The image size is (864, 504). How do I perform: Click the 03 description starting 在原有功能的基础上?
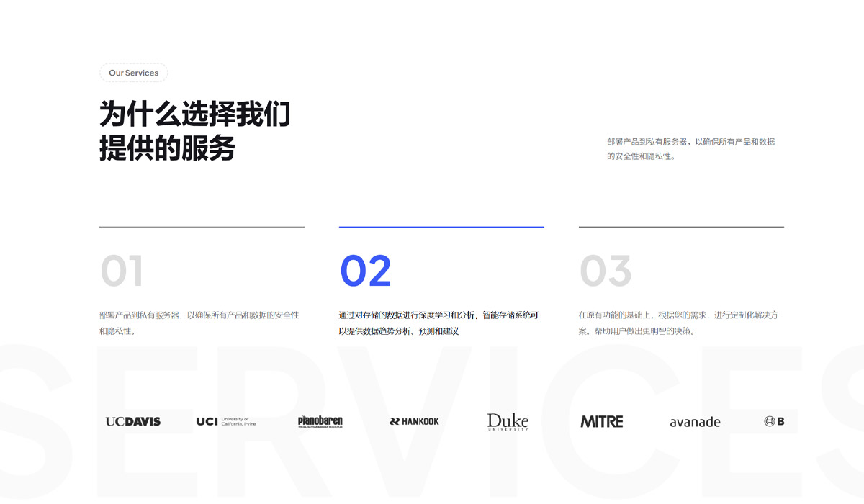678,323
